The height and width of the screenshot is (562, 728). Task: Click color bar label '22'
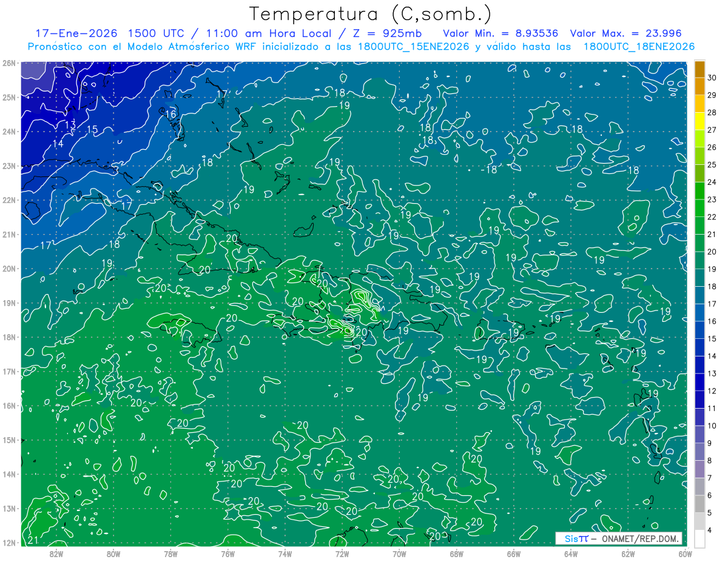coord(712,217)
